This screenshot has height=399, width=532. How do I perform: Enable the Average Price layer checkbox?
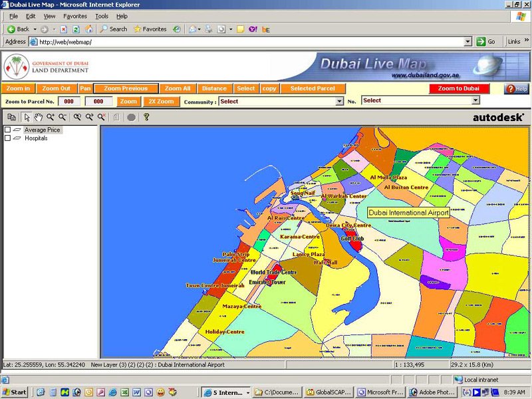(x=7, y=130)
